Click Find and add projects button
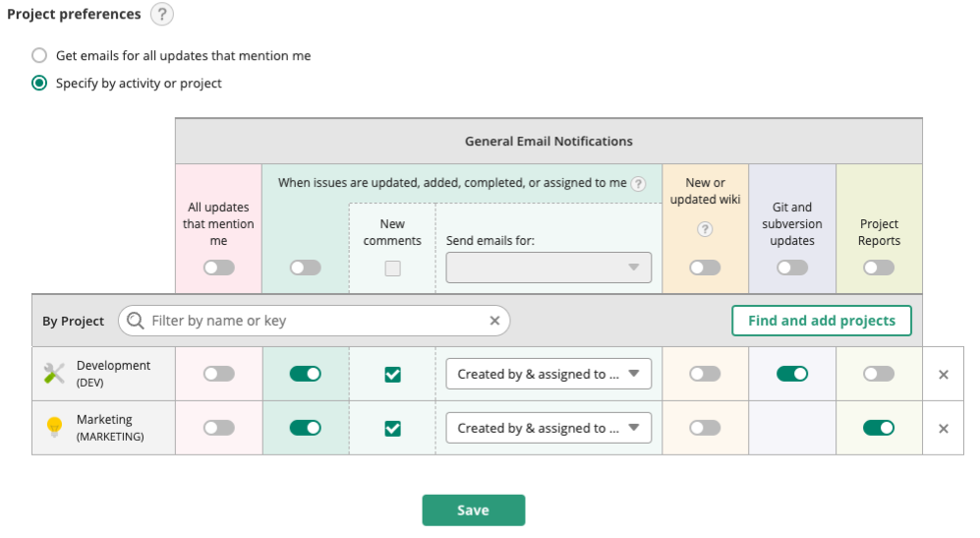 click(x=821, y=321)
